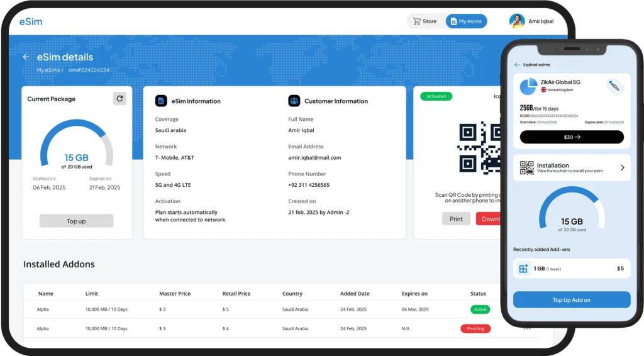644x356 pixels.
Task: Go back using the eSim details arrow
Action: (26, 57)
